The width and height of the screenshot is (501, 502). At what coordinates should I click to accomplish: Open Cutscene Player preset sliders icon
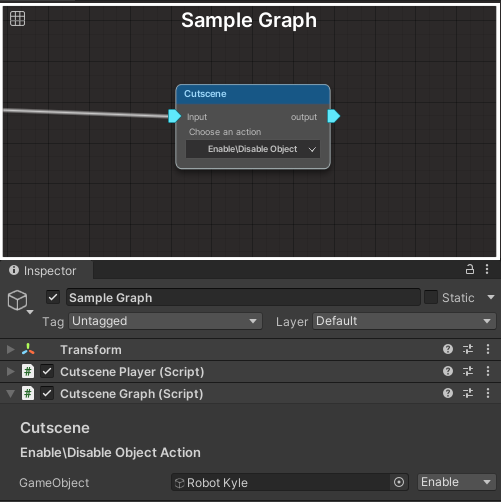468,371
